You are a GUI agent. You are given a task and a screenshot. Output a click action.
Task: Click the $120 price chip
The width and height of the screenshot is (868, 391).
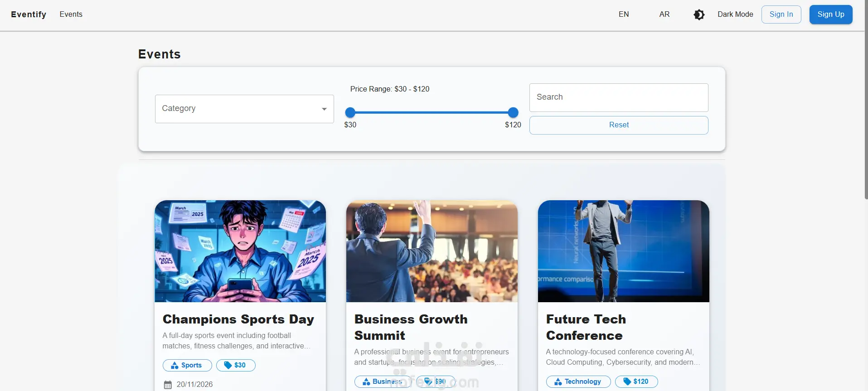(x=636, y=381)
